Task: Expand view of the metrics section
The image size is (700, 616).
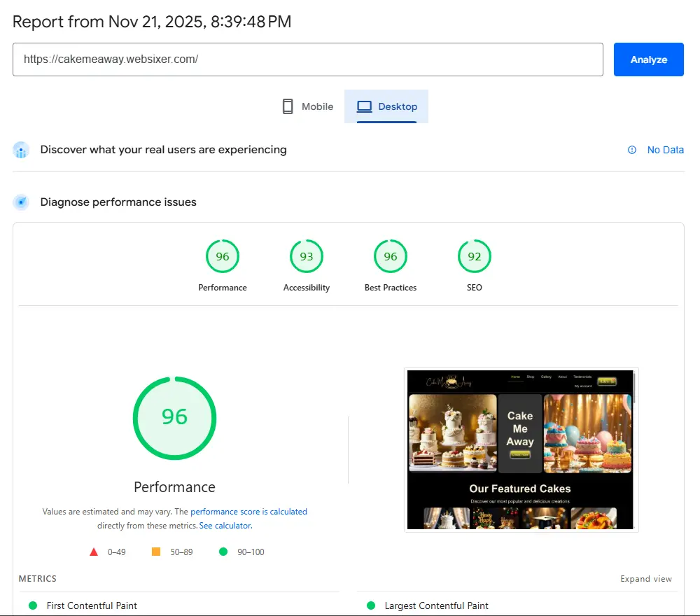Action: (645, 579)
